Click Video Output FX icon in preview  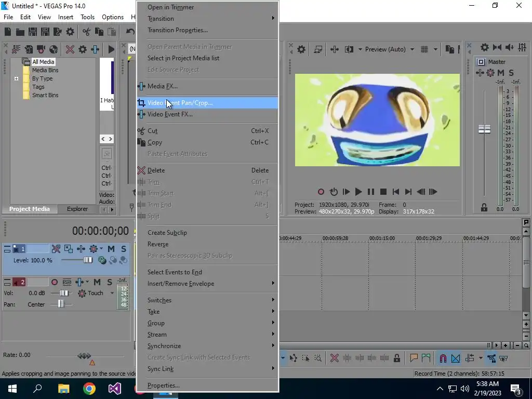click(335, 49)
